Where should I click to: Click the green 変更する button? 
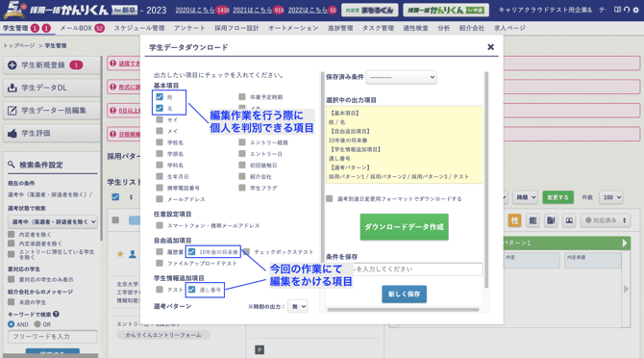(557, 197)
